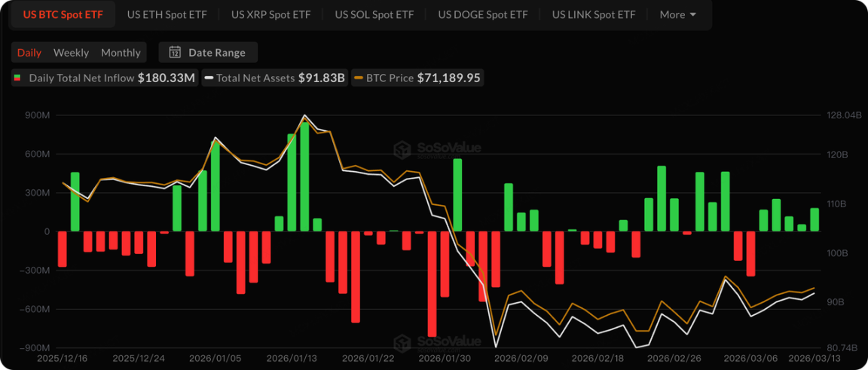Go to US DOGE Spot ETF tab
868x370 pixels.
pyautogui.click(x=483, y=14)
